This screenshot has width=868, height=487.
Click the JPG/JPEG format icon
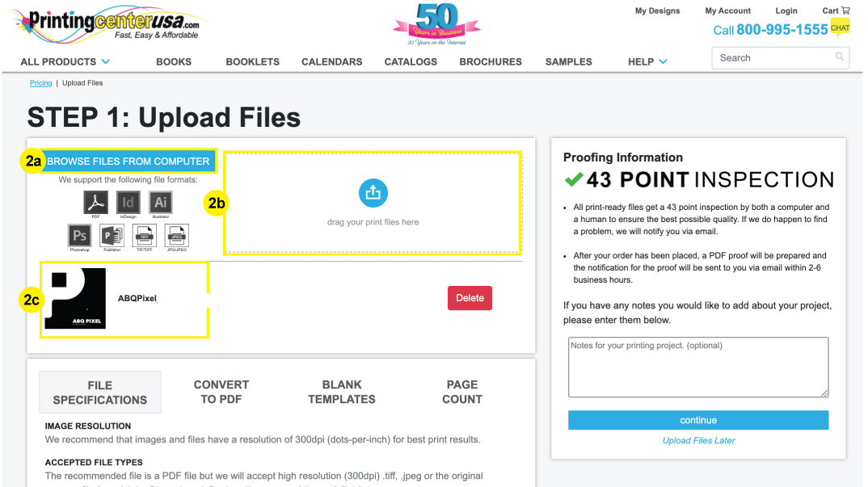click(x=177, y=235)
